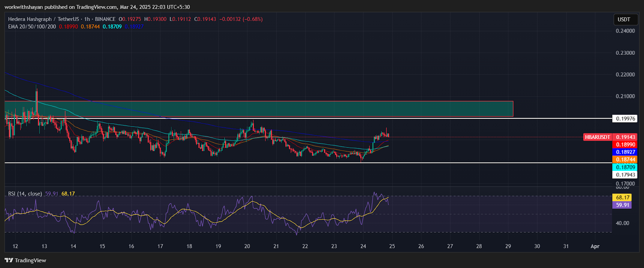Image resolution: width=644 pixels, height=268 pixels.
Task: Select the 0.19976 horizontal line price label
Action: [625, 118]
